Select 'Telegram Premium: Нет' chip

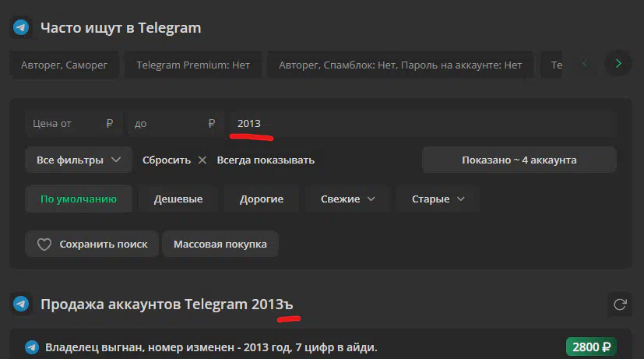[193, 65]
